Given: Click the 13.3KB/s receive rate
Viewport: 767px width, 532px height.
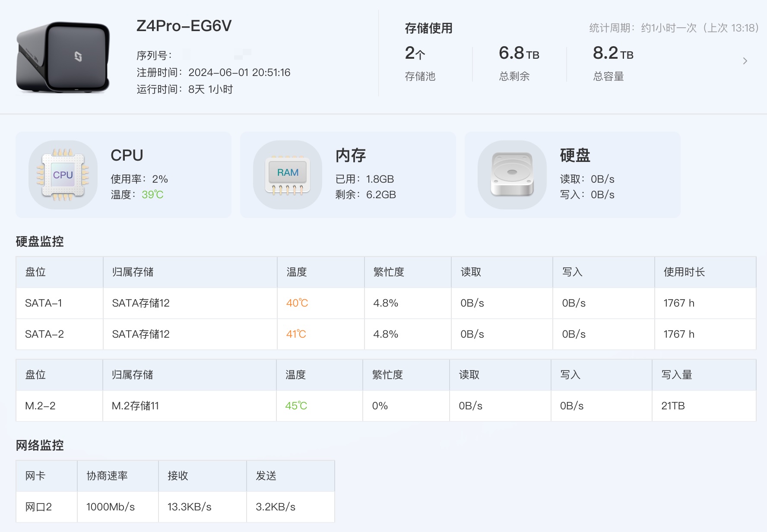Looking at the screenshot, I should pyautogui.click(x=189, y=507).
